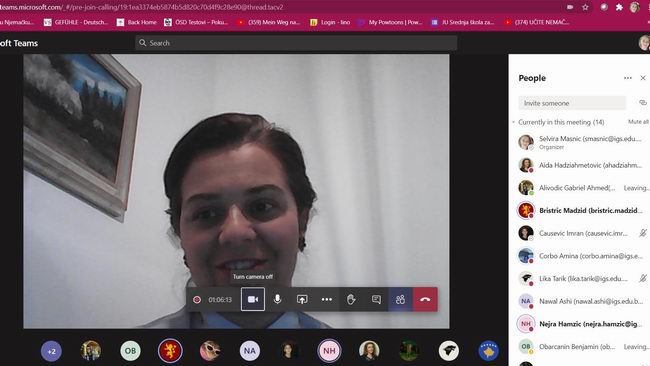The height and width of the screenshot is (366, 650).
Task: Show the conversation chat
Action: (x=376, y=299)
